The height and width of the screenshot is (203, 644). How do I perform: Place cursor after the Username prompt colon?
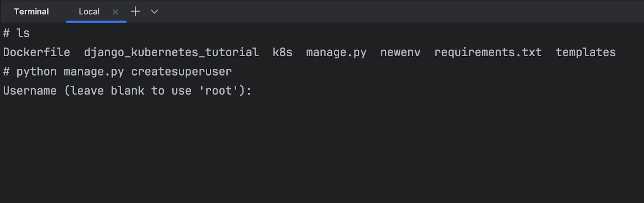(x=255, y=91)
